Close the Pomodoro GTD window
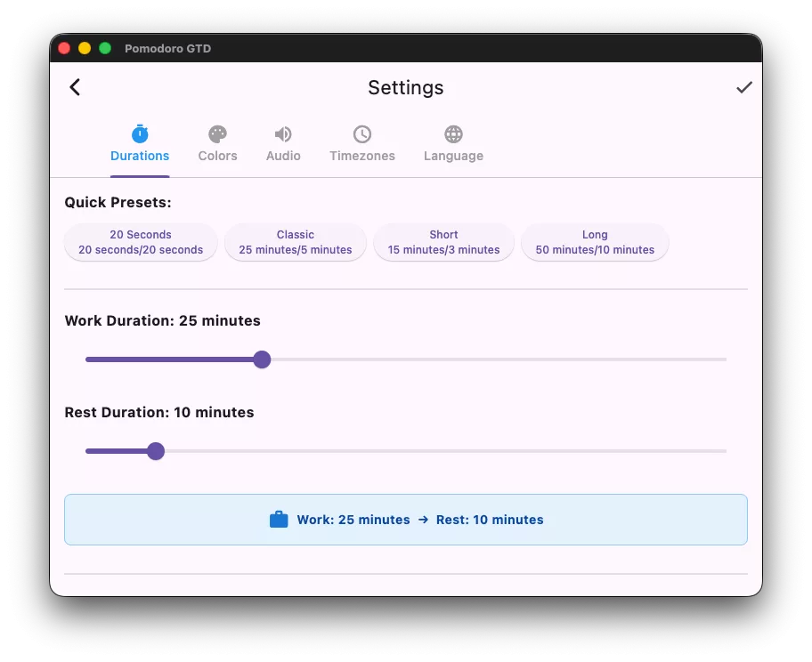 (x=64, y=48)
